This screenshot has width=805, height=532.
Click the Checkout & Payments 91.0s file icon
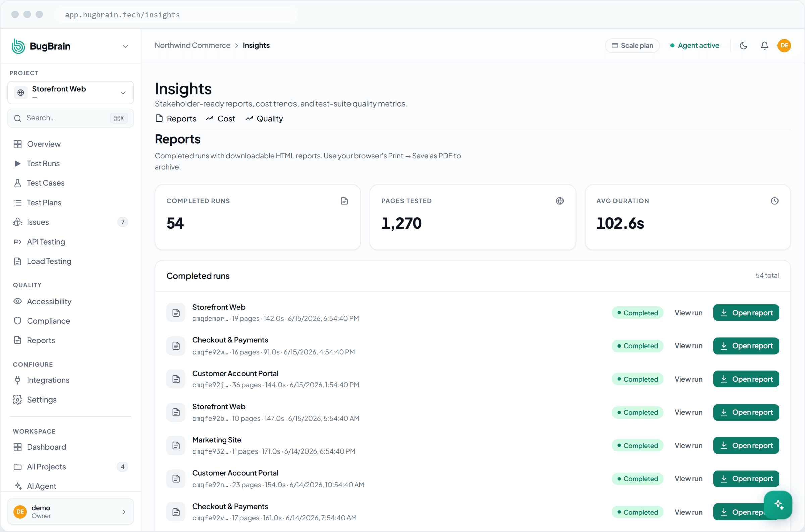[176, 346]
